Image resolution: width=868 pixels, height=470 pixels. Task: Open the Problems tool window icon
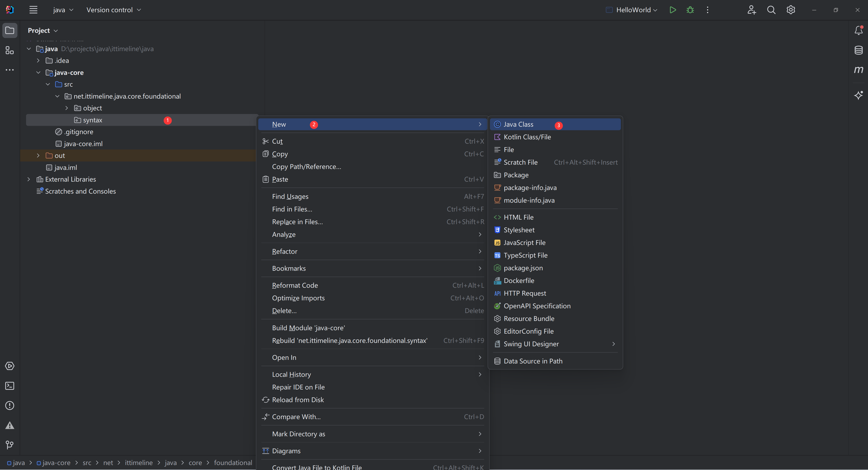10,405
